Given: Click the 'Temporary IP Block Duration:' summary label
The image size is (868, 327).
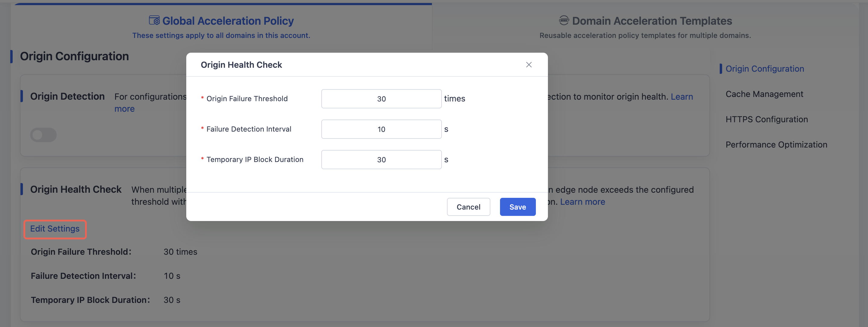Looking at the screenshot, I should (x=90, y=300).
